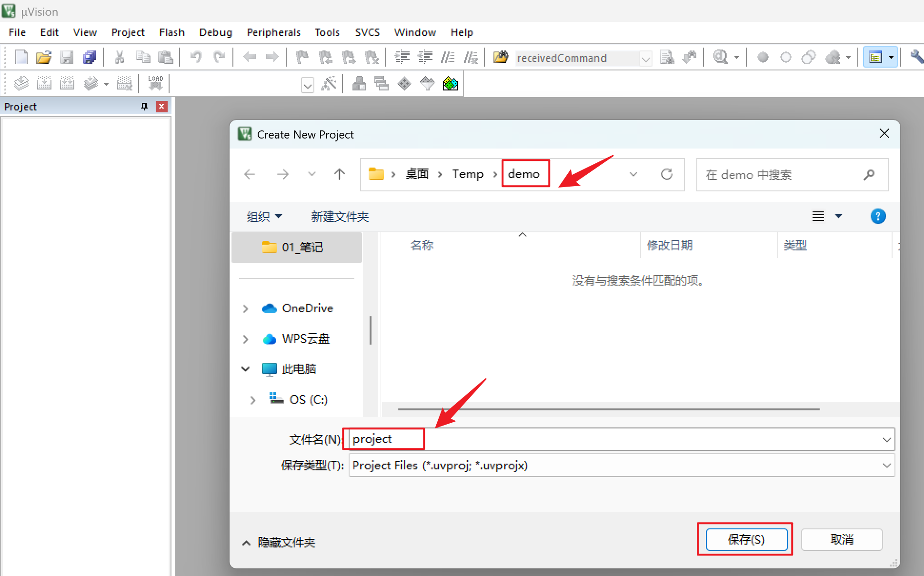Click the navigation pane vertical scrollbar

tap(370, 330)
